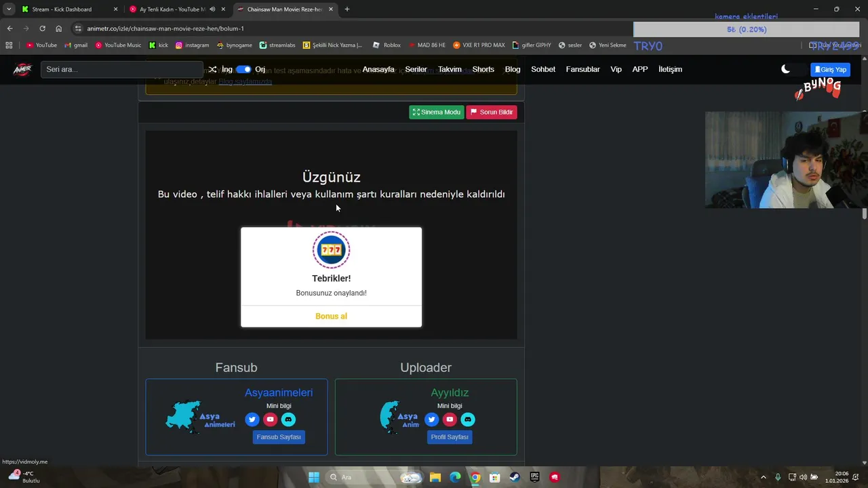868x488 pixels.
Task: Navigate to Fansublar
Action: [x=583, y=69]
